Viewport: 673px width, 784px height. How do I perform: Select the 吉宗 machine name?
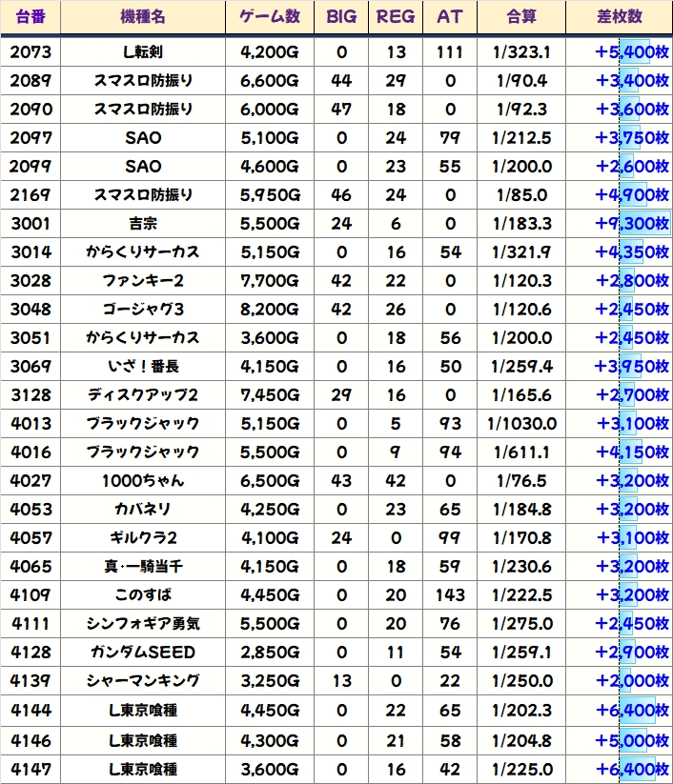click(x=143, y=224)
